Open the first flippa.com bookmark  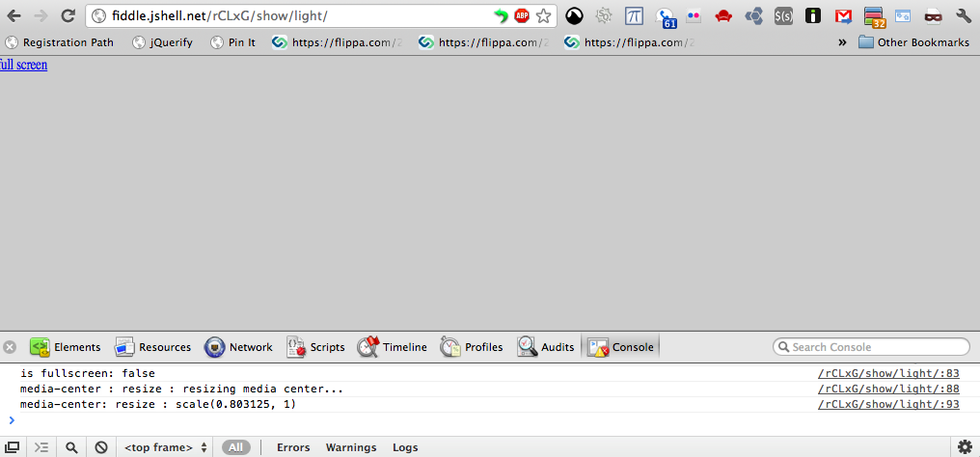[x=337, y=42]
